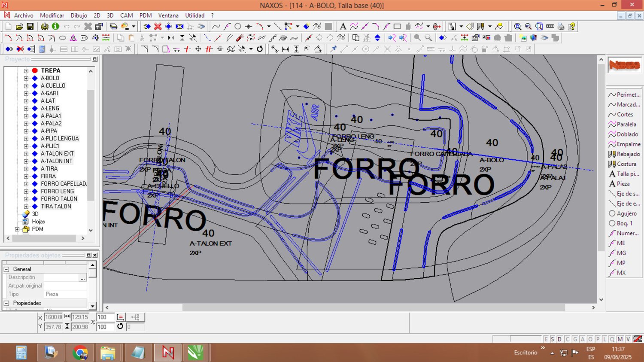Click the blue up-down triangles flip icon

[377, 38]
